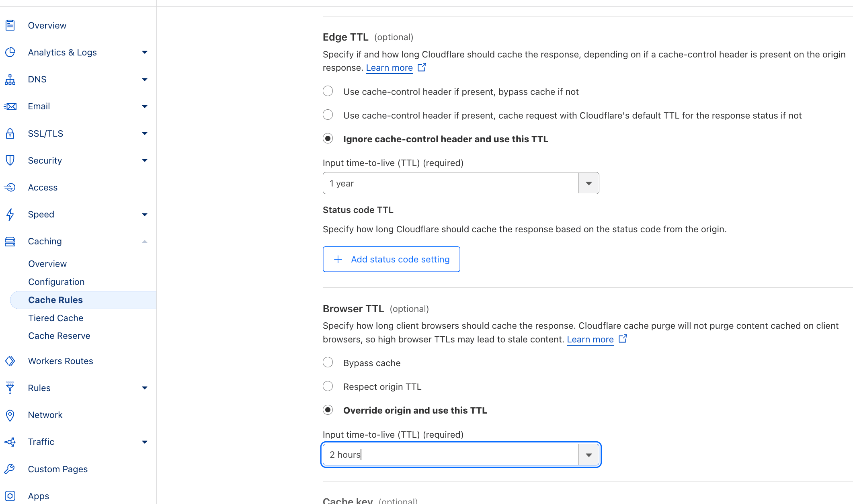Open Cache Rules section
Screen dimensions: 853x504
click(x=55, y=299)
